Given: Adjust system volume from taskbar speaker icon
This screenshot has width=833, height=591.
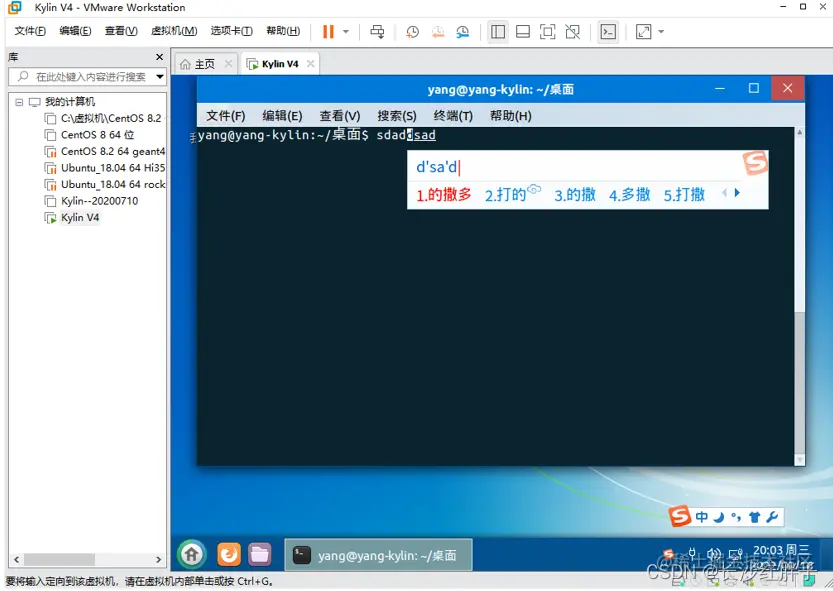Looking at the screenshot, I should pyautogui.click(x=714, y=553).
